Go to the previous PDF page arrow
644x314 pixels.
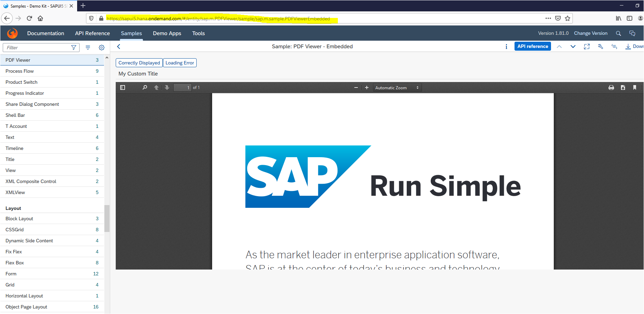156,88
